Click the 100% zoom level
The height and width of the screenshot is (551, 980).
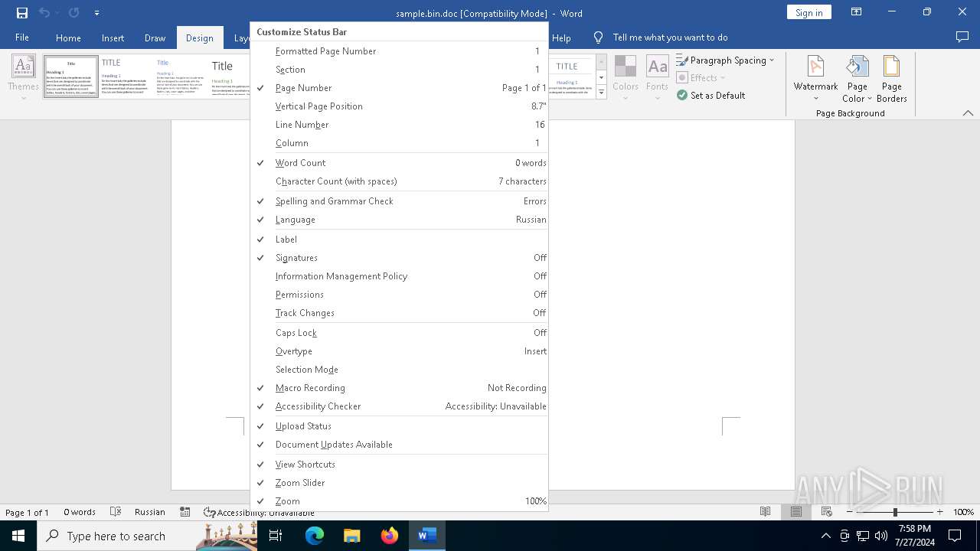[963, 512]
